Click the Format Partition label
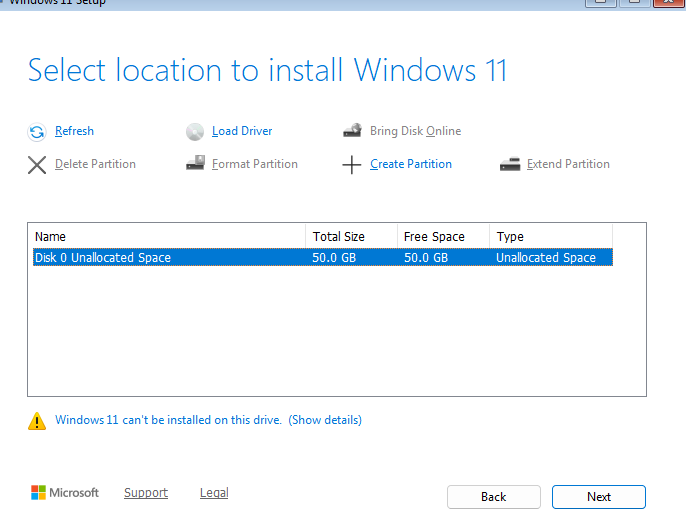 coord(255,164)
